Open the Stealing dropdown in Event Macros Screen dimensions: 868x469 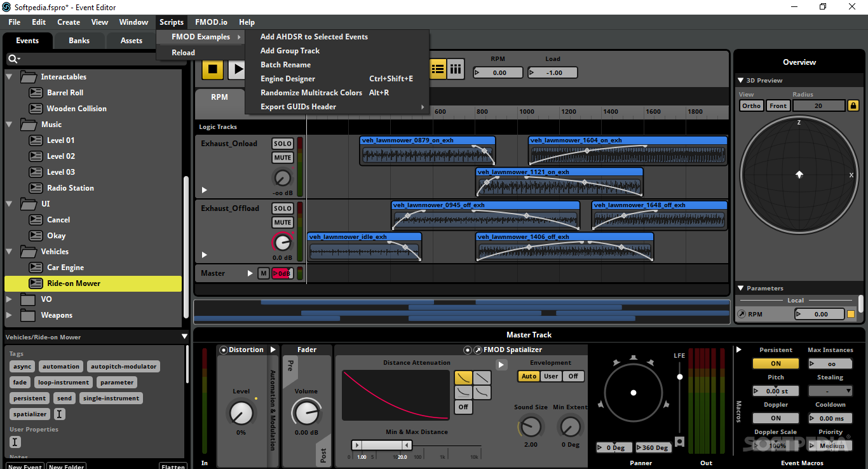pos(830,390)
